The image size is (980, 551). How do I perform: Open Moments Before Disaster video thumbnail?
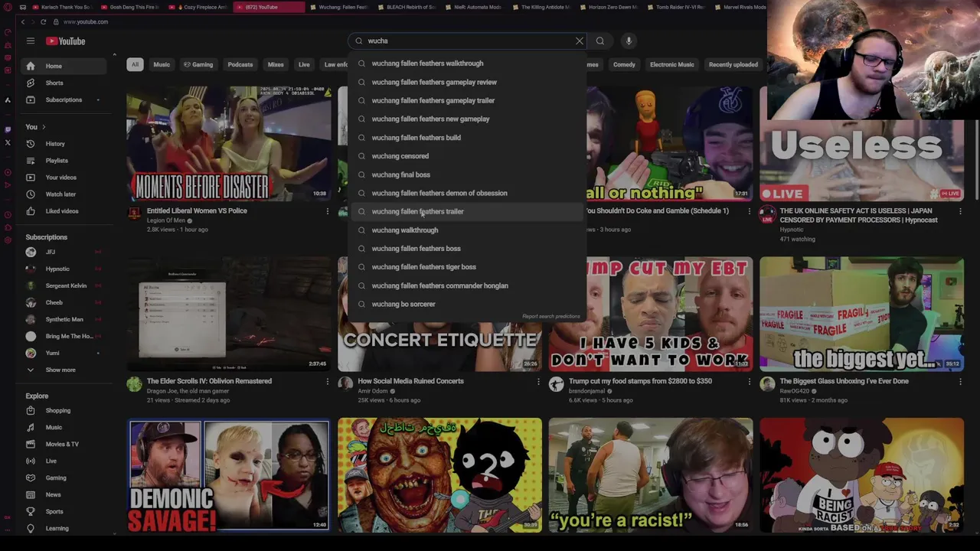pos(228,143)
